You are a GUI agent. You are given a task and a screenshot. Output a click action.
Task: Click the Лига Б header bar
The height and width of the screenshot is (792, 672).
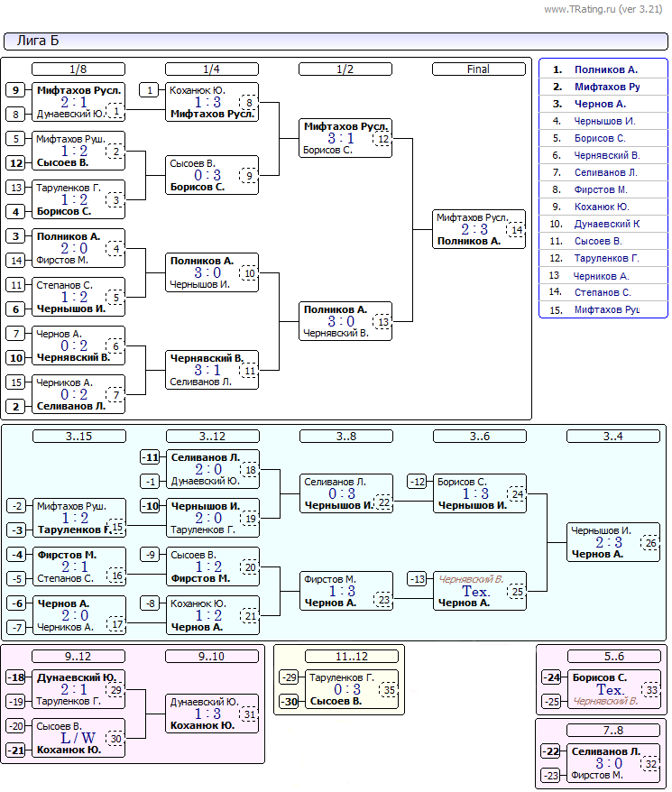point(336,41)
